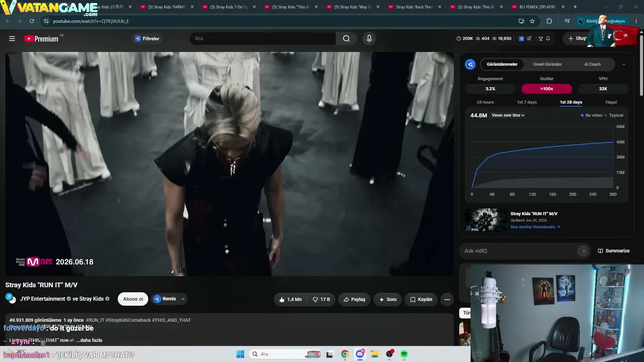Go back with the browser back arrow

coord(8,21)
